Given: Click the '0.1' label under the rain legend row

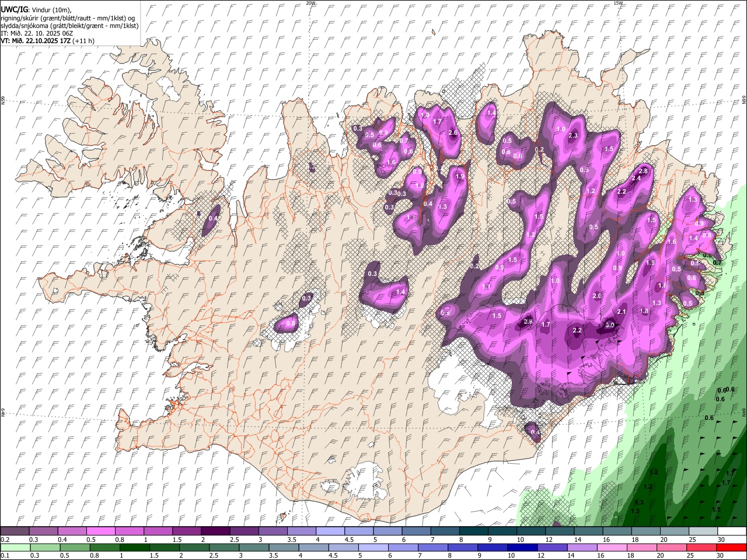Looking at the screenshot, I should click(5, 556).
